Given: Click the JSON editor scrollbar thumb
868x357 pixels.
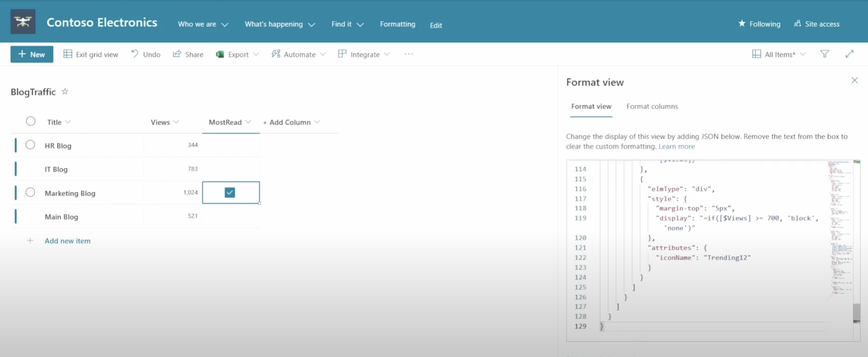Looking at the screenshot, I should pos(856,313).
